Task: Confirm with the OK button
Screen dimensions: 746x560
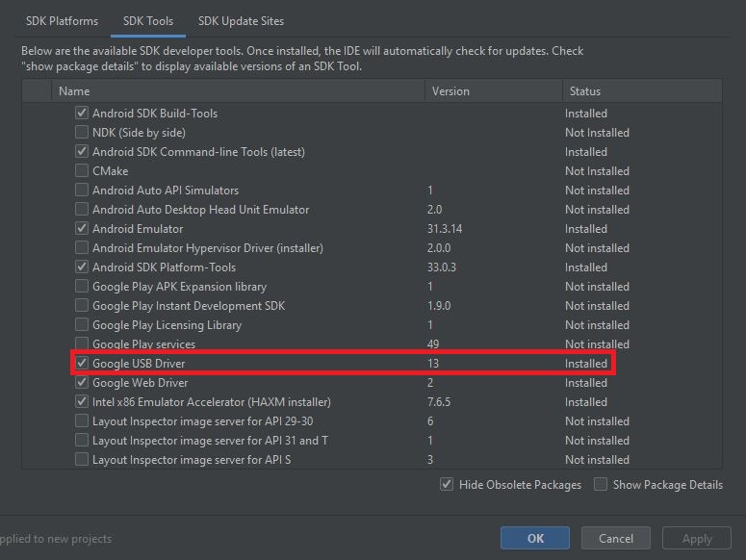Action: point(535,538)
